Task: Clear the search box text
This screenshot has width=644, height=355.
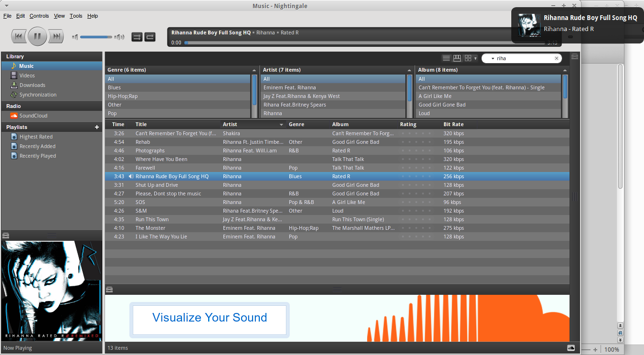Action: [x=556, y=58]
